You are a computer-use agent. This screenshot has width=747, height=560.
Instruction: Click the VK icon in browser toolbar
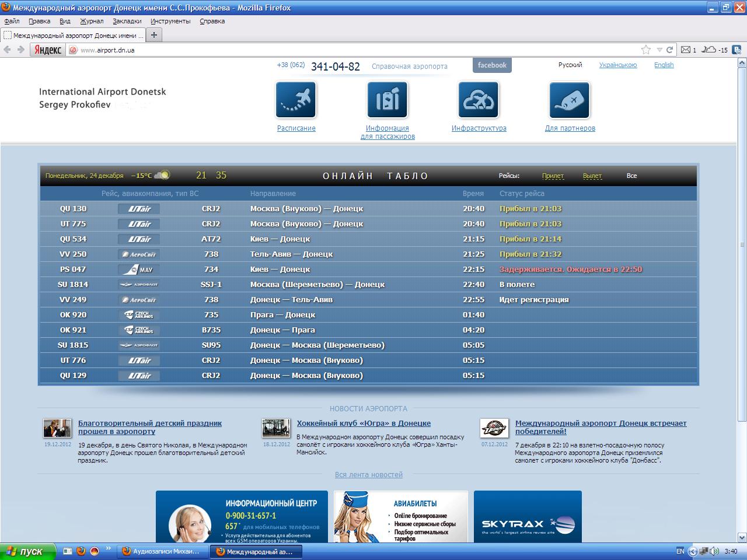coord(738,50)
